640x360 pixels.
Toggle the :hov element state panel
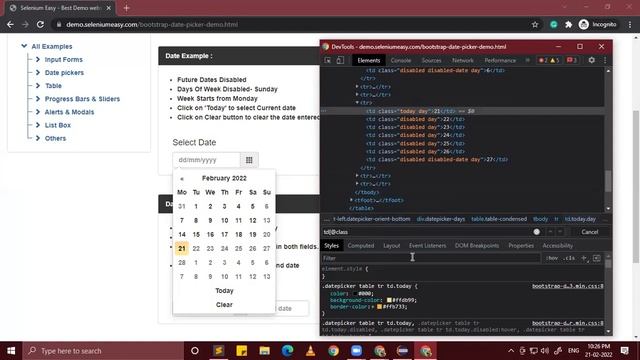[x=552, y=258]
